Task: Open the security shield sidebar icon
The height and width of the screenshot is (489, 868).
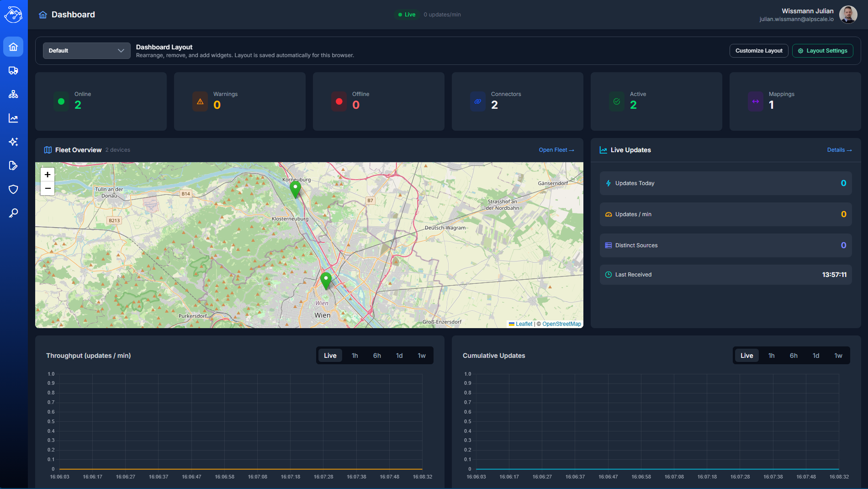Action: click(13, 189)
